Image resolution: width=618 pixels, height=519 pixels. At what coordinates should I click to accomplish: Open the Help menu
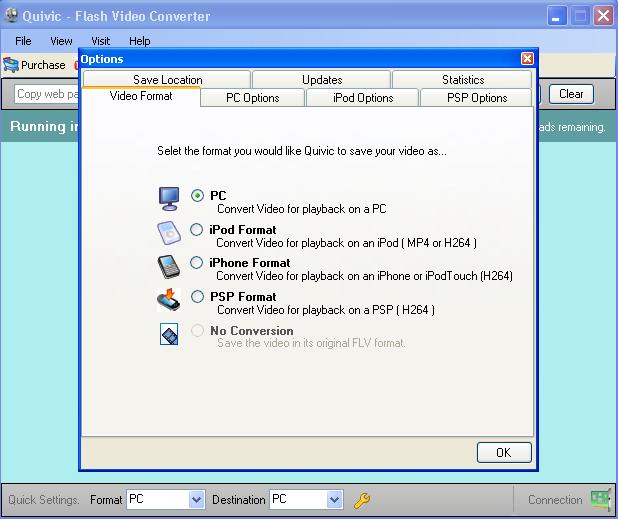(x=140, y=41)
